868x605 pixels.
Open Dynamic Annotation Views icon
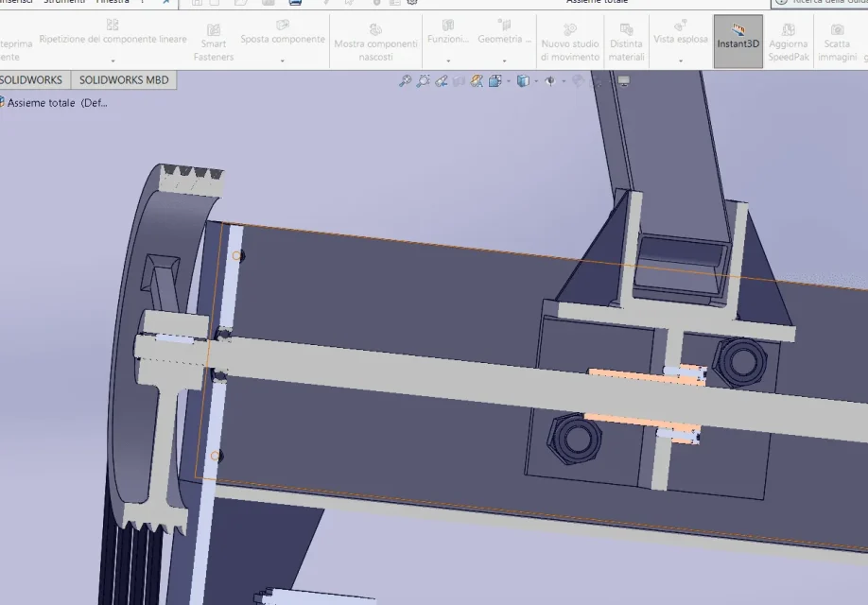coord(477,81)
